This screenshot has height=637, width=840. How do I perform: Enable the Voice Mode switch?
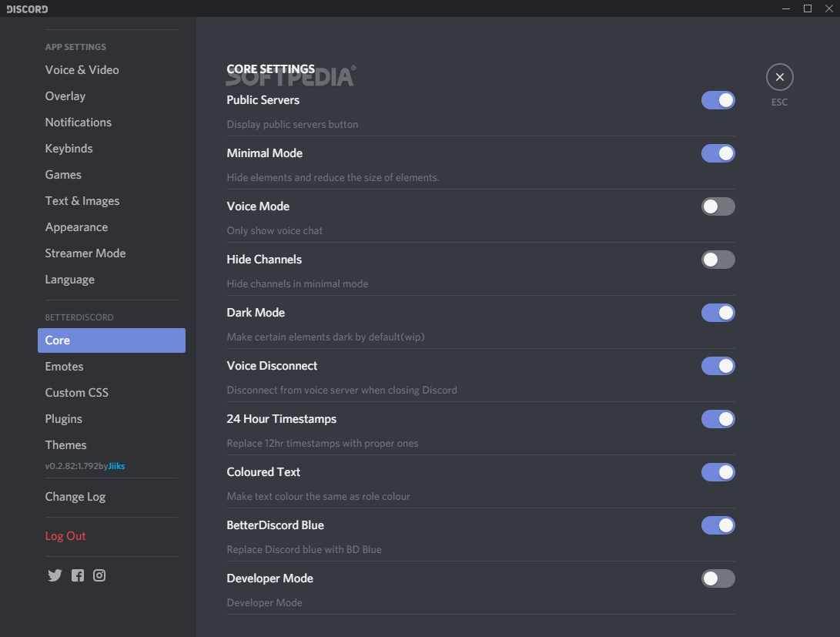(x=718, y=206)
